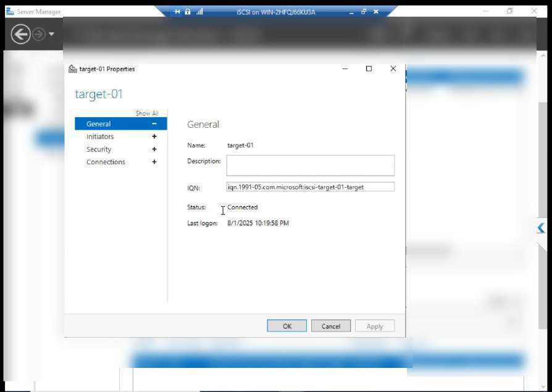Click the Connected status text

pos(243,207)
